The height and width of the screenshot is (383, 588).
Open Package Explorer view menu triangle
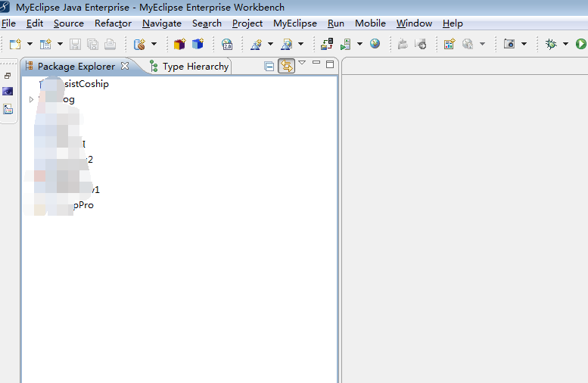[x=302, y=63]
